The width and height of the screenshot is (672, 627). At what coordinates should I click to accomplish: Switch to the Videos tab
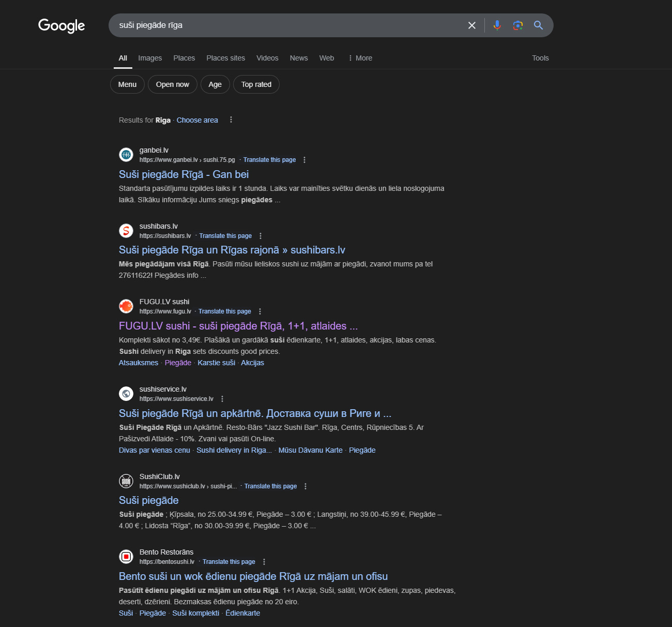coord(267,58)
